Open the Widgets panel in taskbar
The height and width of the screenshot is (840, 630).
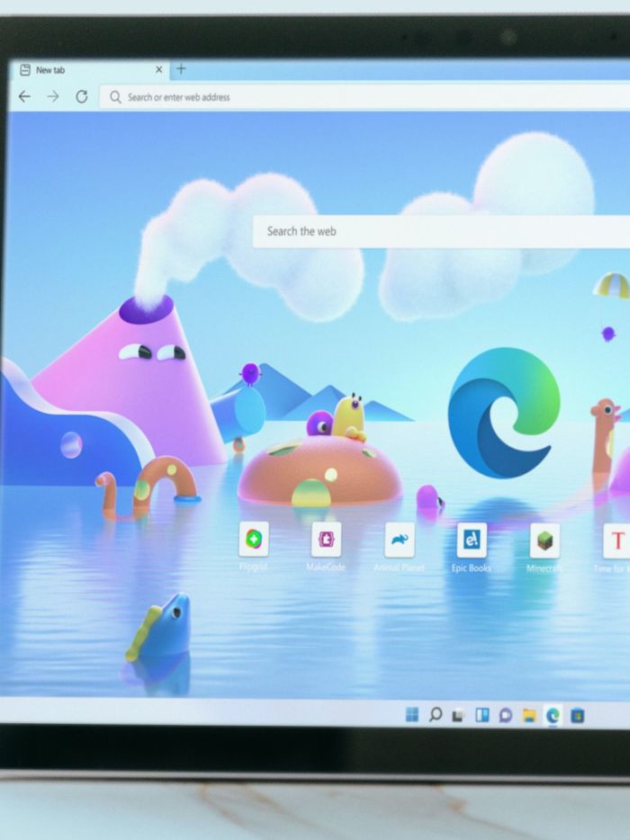[x=482, y=715]
